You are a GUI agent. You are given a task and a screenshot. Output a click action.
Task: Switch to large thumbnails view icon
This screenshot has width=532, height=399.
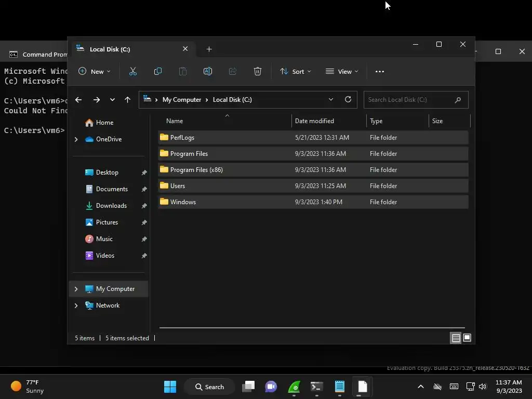click(x=467, y=338)
